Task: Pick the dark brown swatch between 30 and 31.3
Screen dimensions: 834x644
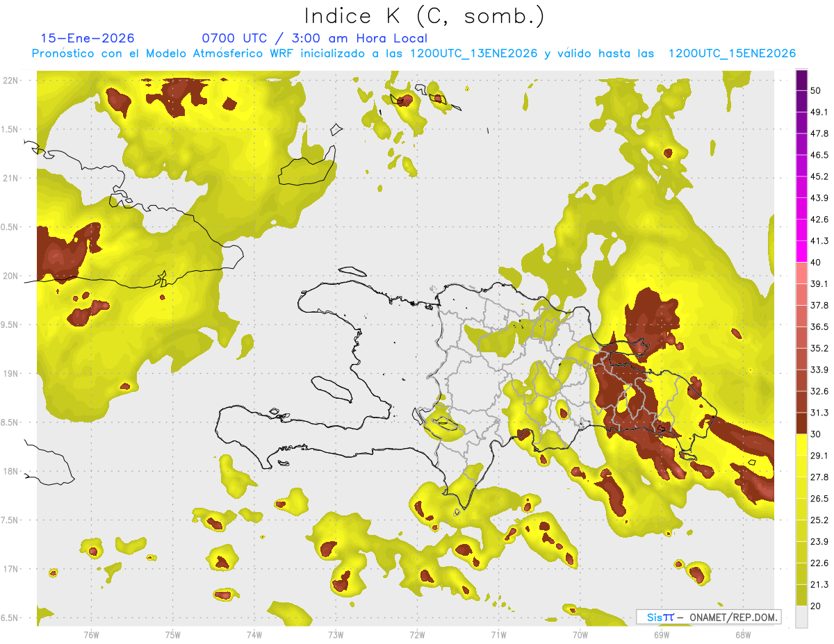Action: (801, 424)
